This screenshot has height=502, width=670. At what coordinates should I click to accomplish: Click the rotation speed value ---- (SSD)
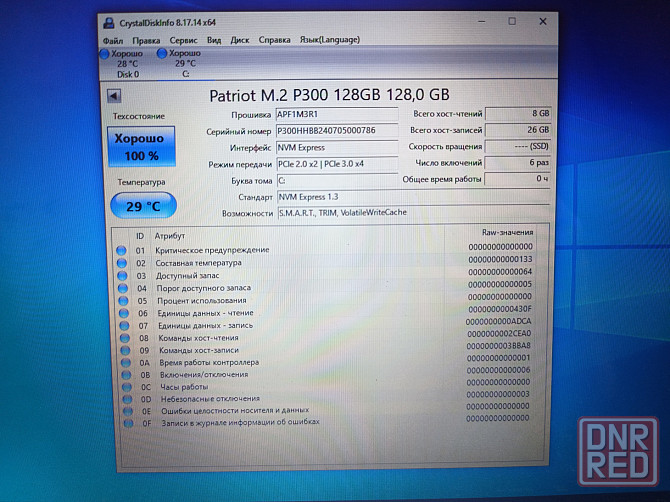[x=517, y=146]
